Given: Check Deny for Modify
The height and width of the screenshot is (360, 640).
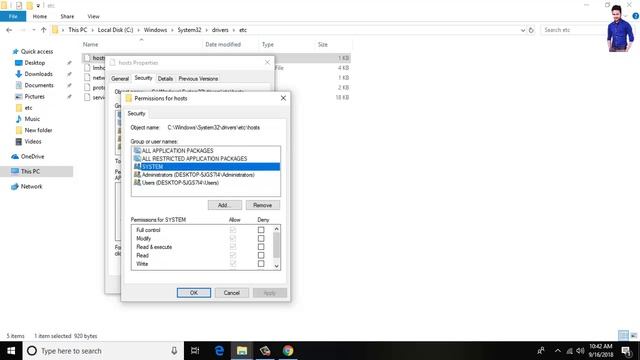Looking at the screenshot, I should coord(261,238).
